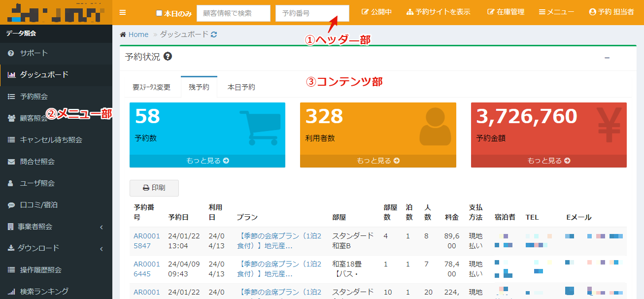Open キャンセル待ち照会 in the sidebar
Screen dimensions: 644x299
[x=56, y=140]
